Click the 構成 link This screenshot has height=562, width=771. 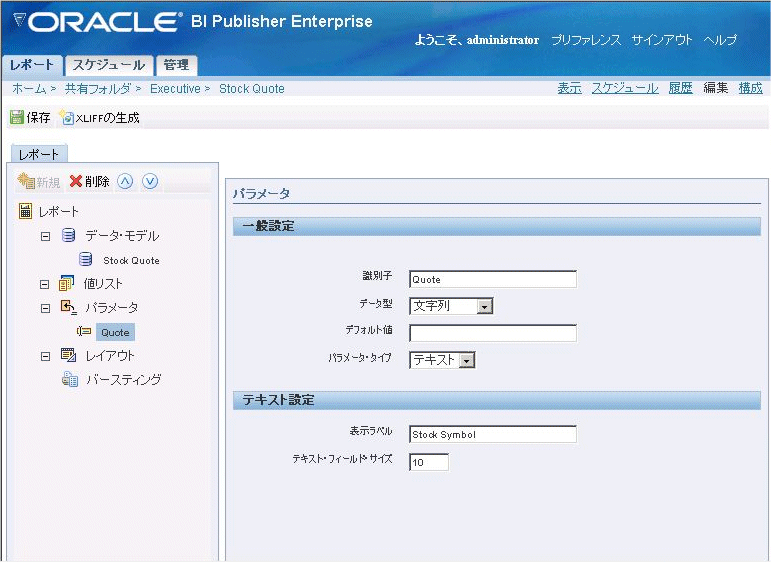coord(751,89)
